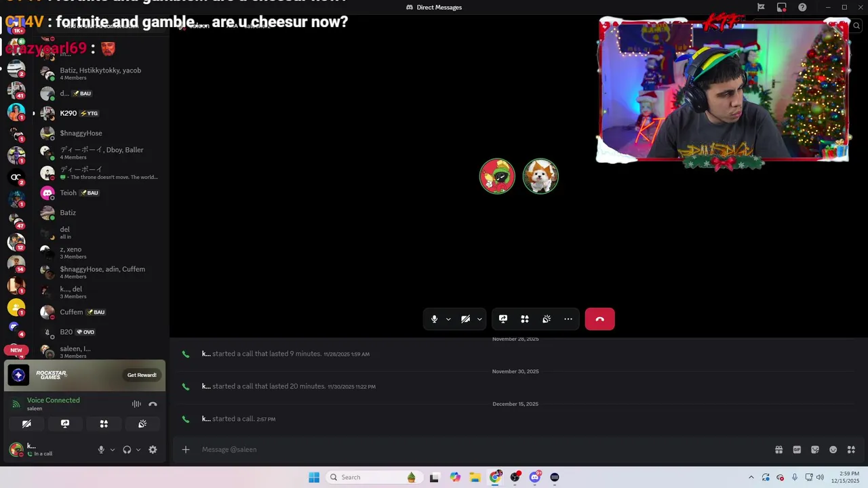Open the flag checkpoint icon in title bar

tap(761, 7)
